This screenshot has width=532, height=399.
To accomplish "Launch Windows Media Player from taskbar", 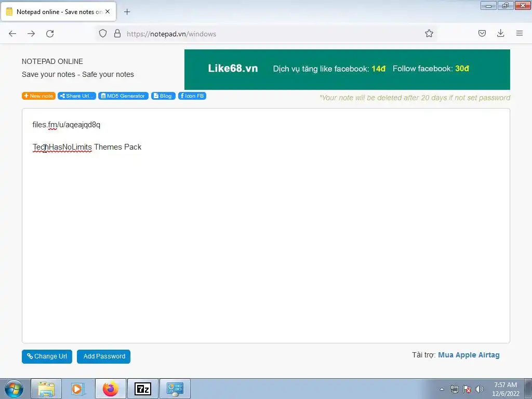I will click(78, 389).
